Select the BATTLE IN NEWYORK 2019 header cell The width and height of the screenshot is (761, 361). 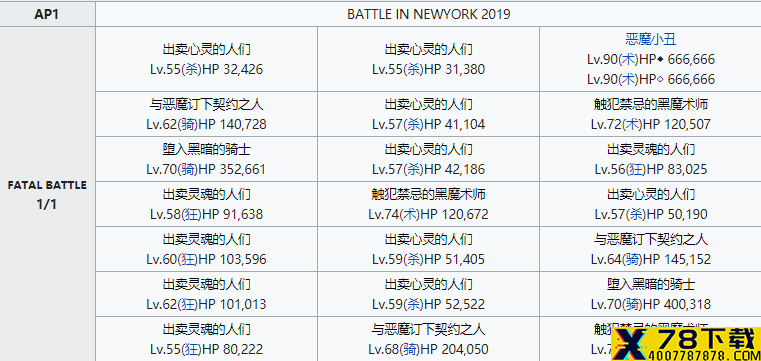point(429,14)
